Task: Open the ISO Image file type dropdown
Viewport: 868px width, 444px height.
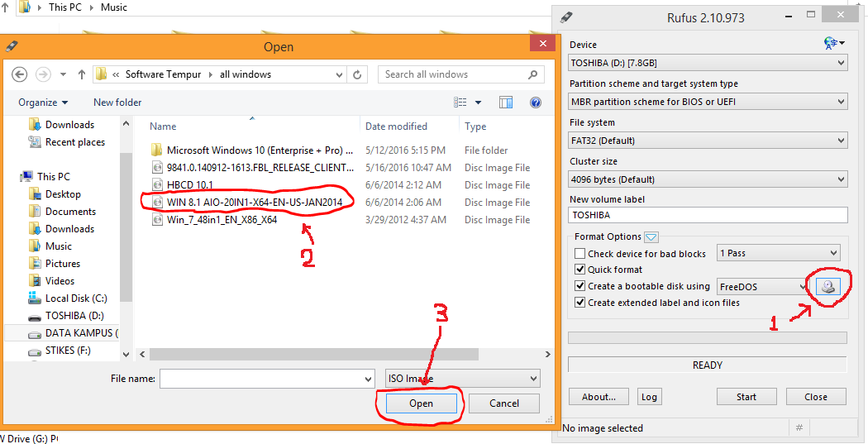Action: pos(462,379)
